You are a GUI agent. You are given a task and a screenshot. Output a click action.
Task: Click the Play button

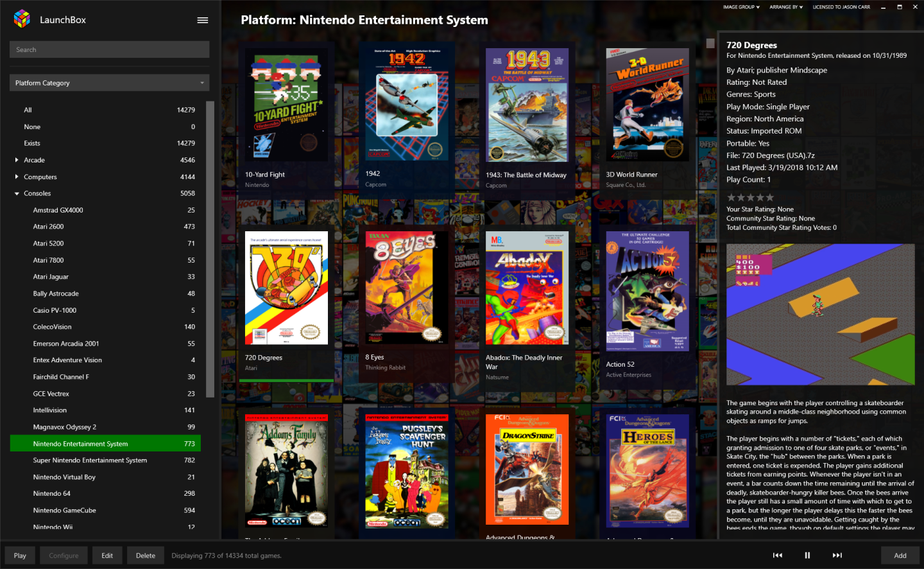point(20,556)
